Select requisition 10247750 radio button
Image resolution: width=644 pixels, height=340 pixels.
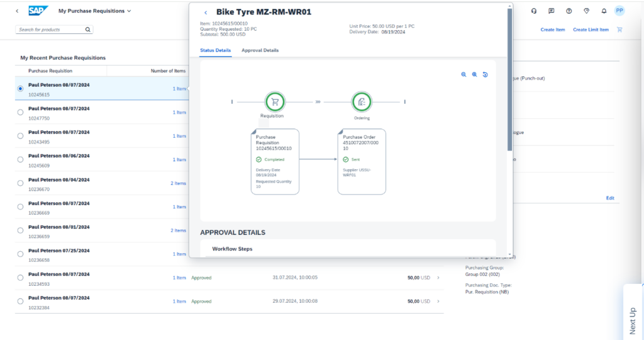[x=20, y=112]
